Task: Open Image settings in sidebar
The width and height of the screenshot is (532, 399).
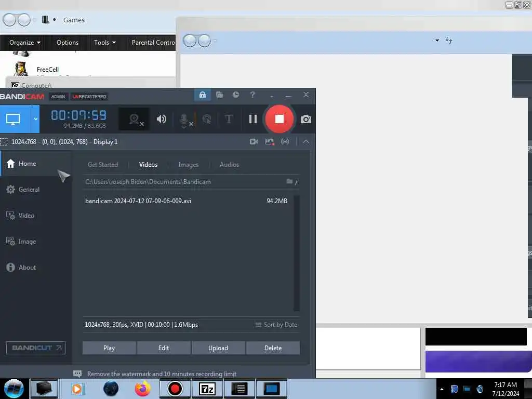Action: (x=36, y=242)
